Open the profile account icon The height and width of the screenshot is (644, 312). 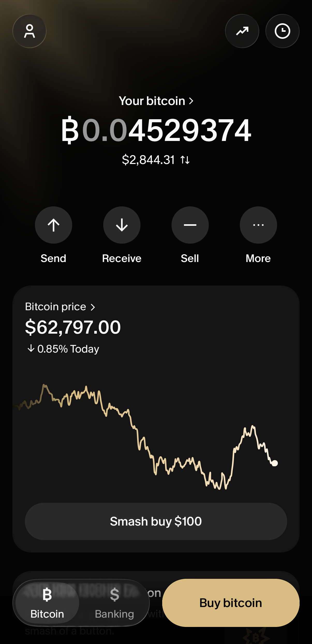point(29,31)
